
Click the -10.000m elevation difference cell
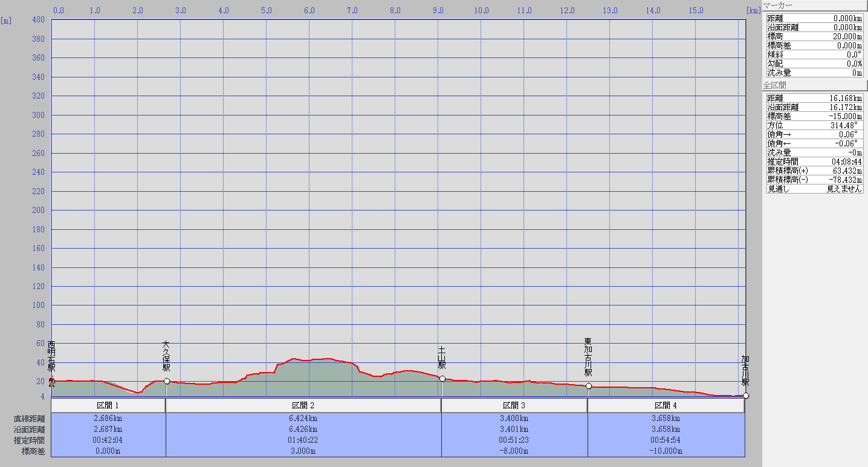tap(666, 451)
